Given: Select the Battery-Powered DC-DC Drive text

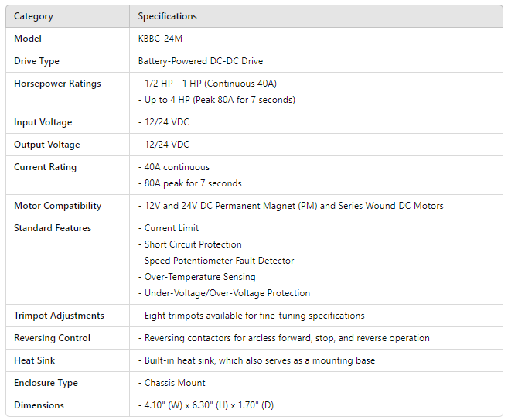Looking at the screenshot, I should coord(206,61).
